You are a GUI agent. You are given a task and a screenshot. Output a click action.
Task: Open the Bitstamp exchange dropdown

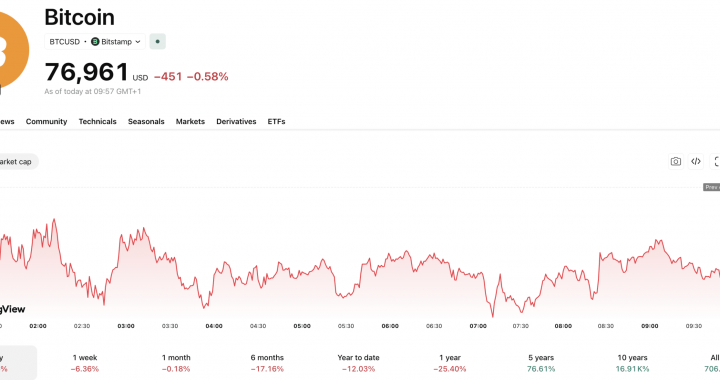[116, 42]
